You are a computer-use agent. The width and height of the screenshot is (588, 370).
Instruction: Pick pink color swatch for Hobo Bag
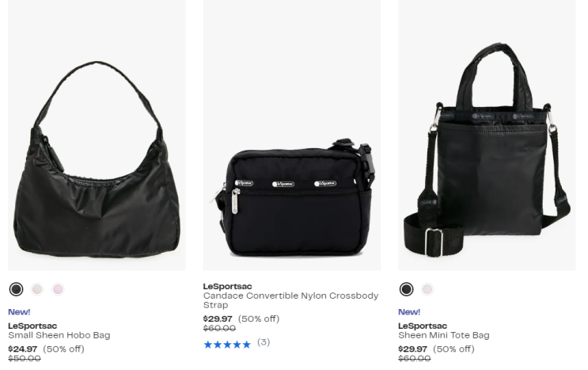click(x=58, y=289)
